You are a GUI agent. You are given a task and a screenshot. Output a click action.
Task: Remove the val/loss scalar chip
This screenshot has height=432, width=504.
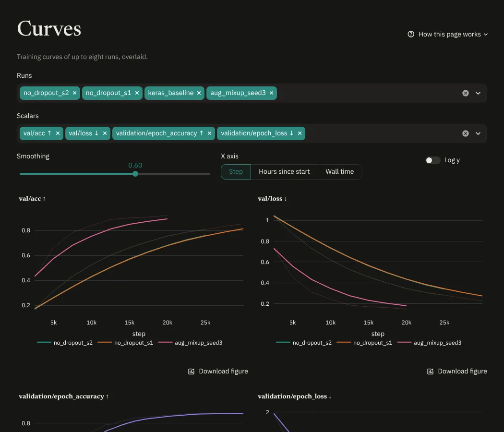click(105, 133)
